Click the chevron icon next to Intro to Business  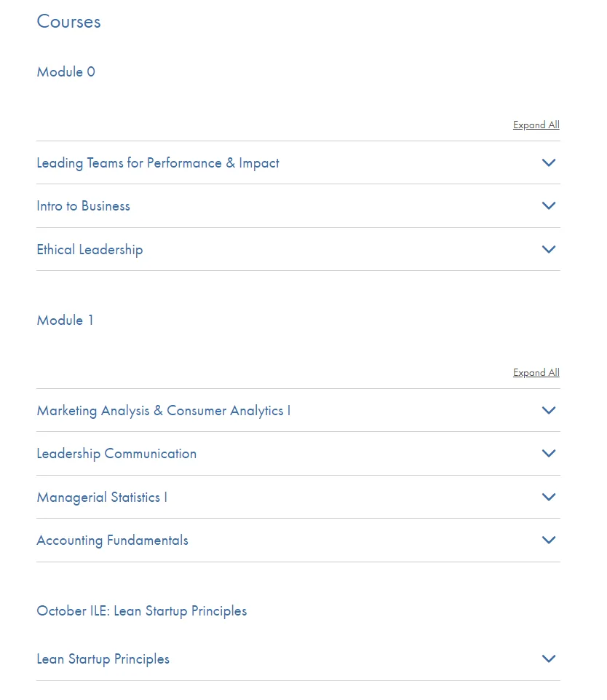(x=549, y=205)
